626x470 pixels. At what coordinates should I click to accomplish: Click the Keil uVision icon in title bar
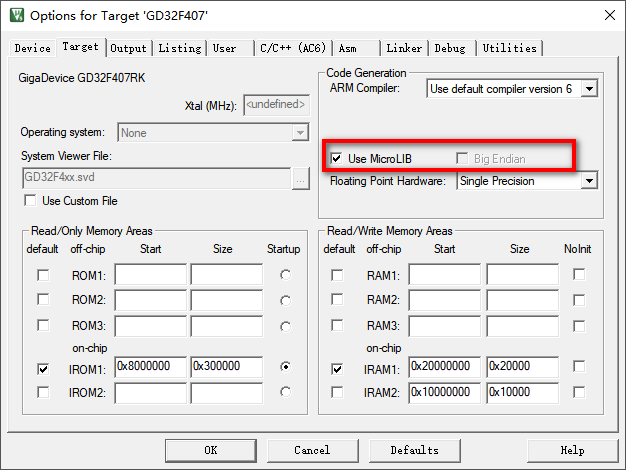(x=17, y=15)
